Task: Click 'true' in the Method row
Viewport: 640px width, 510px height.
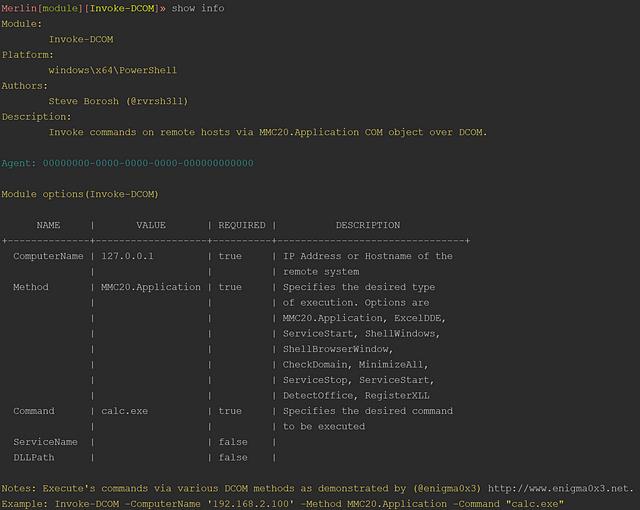Action: [230, 287]
